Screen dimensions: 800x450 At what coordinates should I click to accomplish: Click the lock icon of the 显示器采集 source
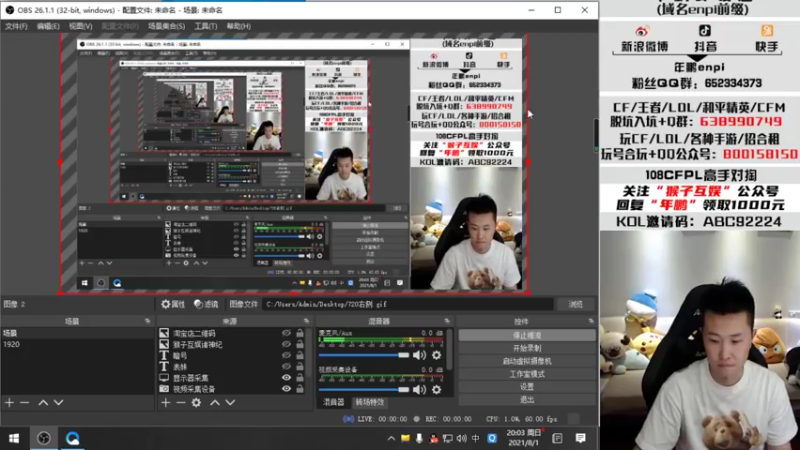(x=300, y=378)
